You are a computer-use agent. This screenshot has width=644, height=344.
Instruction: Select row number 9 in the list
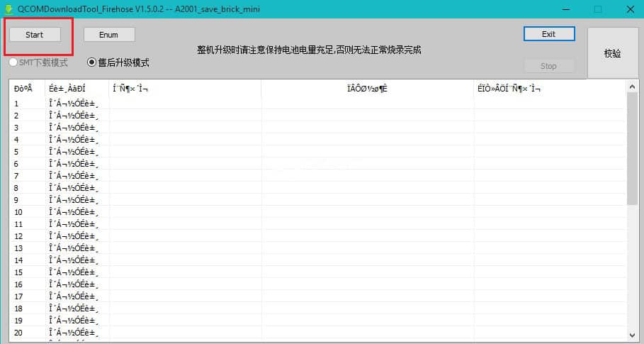[316, 200]
